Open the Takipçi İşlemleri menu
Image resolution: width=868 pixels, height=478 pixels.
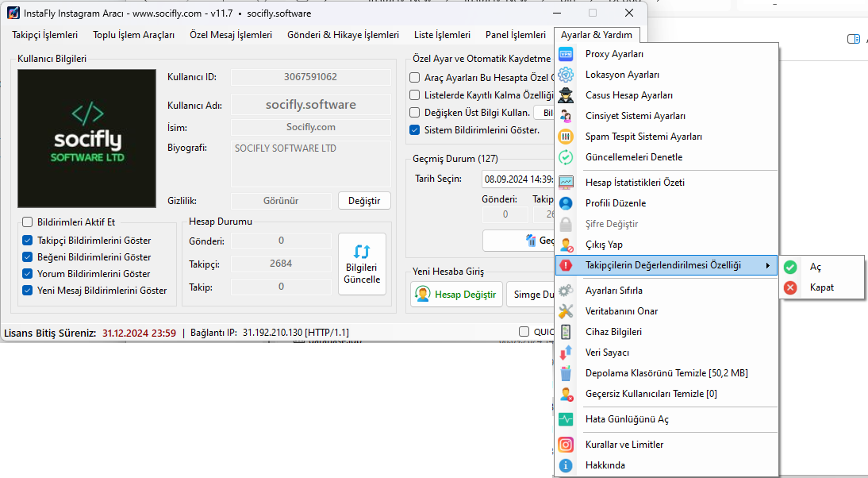pos(45,35)
